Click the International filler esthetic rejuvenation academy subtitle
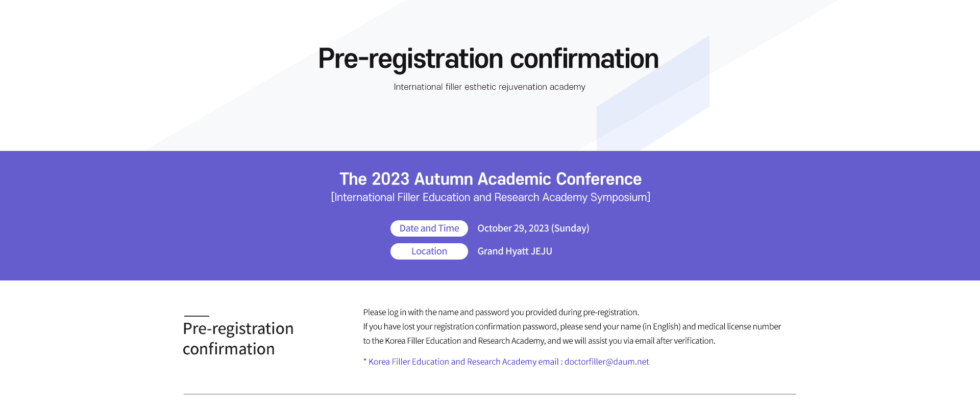This screenshot has width=980, height=411. tap(489, 87)
